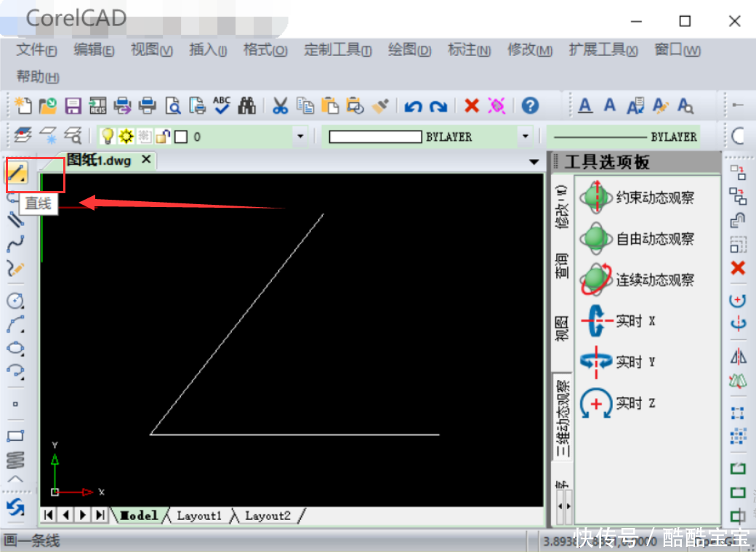
Task: Select the helix spiral tool
Action: 15,459
